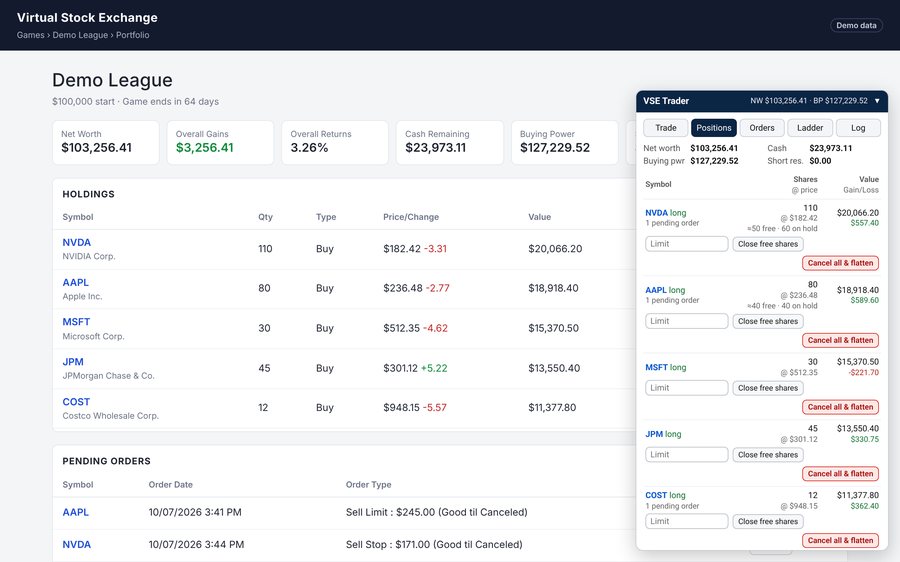The image size is (900, 562).
Task: Click the MSFT Limit price field
Action: click(x=686, y=388)
